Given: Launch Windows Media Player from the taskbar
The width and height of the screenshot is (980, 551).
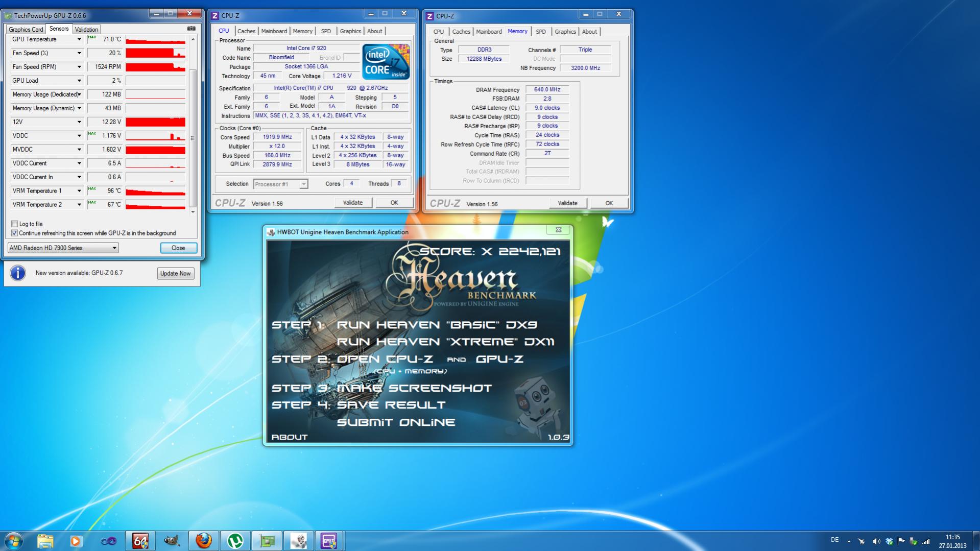Looking at the screenshot, I should 76,541.
